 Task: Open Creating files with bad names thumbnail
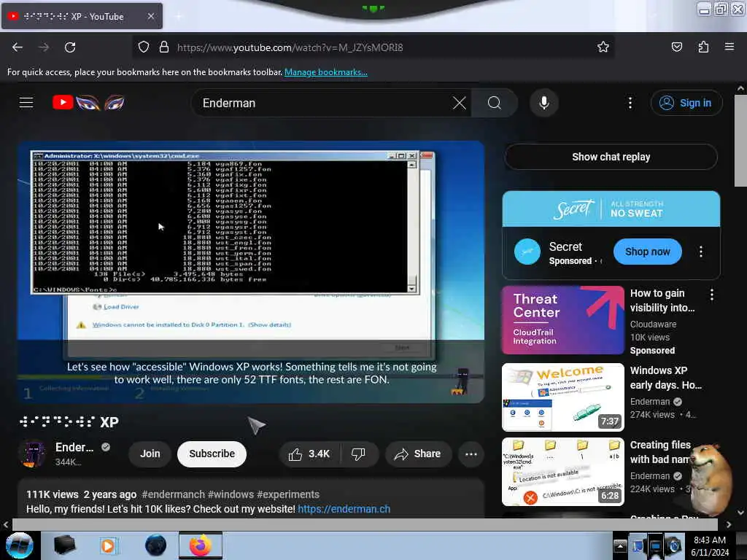562,472
